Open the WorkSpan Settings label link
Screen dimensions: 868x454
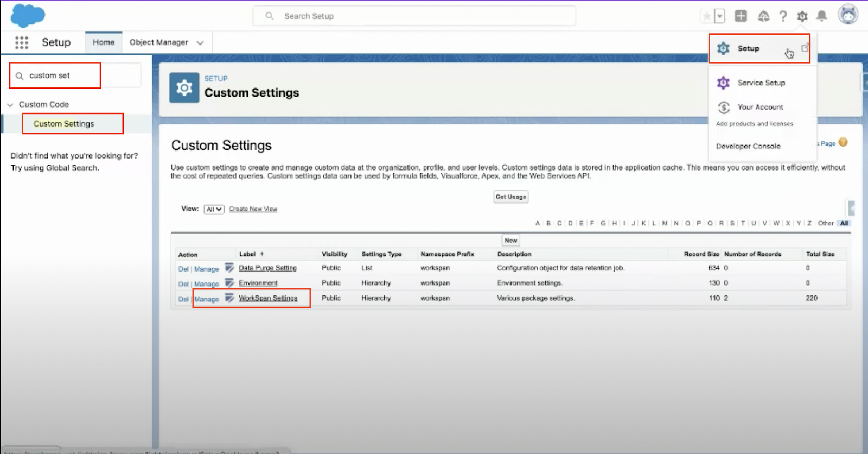click(x=268, y=298)
